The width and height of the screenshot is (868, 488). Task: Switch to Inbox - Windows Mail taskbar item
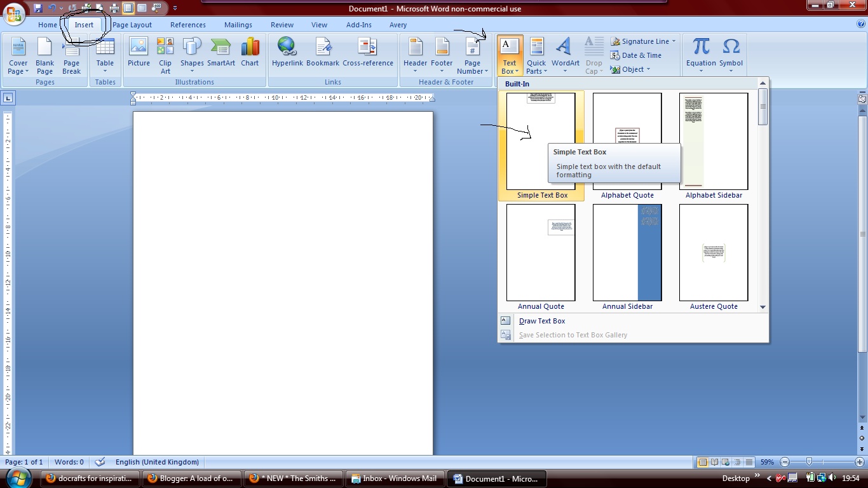point(395,478)
